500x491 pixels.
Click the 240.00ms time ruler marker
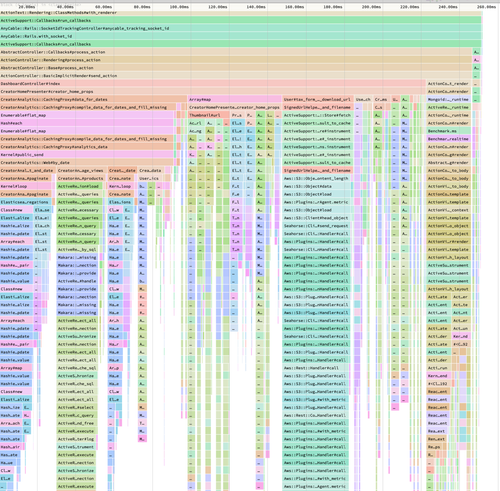click(448, 7)
